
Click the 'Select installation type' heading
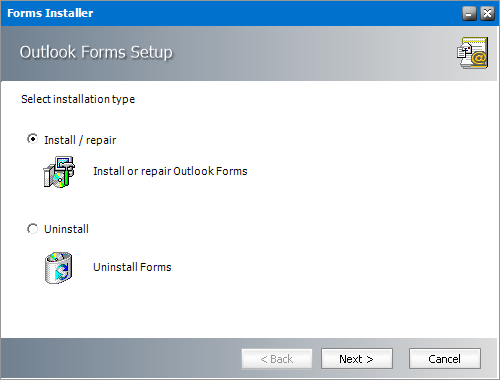pyautogui.click(x=78, y=99)
